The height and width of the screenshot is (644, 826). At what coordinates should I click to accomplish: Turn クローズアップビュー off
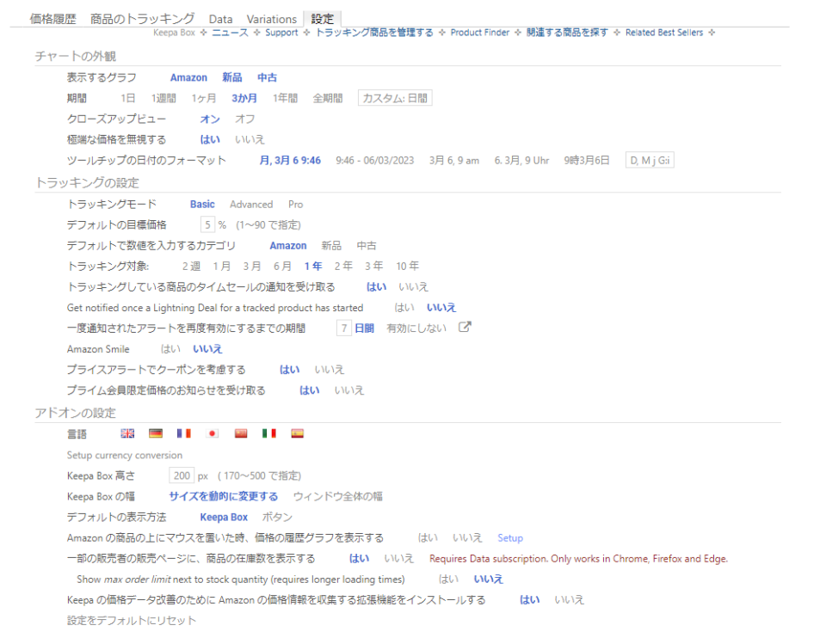tap(244, 118)
